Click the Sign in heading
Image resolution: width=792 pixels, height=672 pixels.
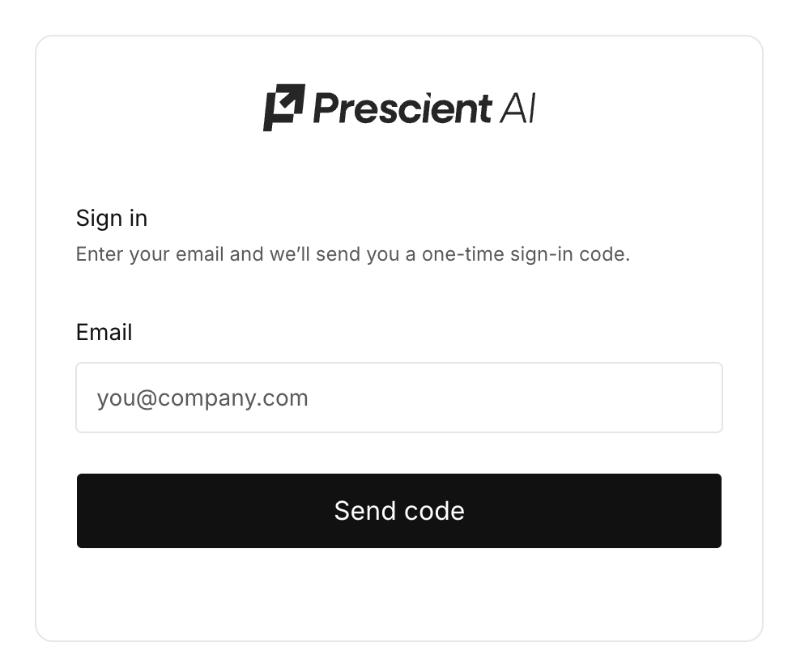click(112, 218)
